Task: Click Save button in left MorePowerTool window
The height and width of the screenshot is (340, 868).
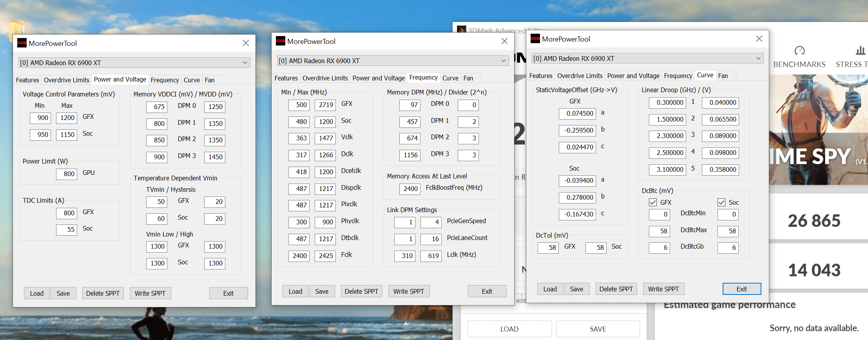Action: [x=63, y=293]
